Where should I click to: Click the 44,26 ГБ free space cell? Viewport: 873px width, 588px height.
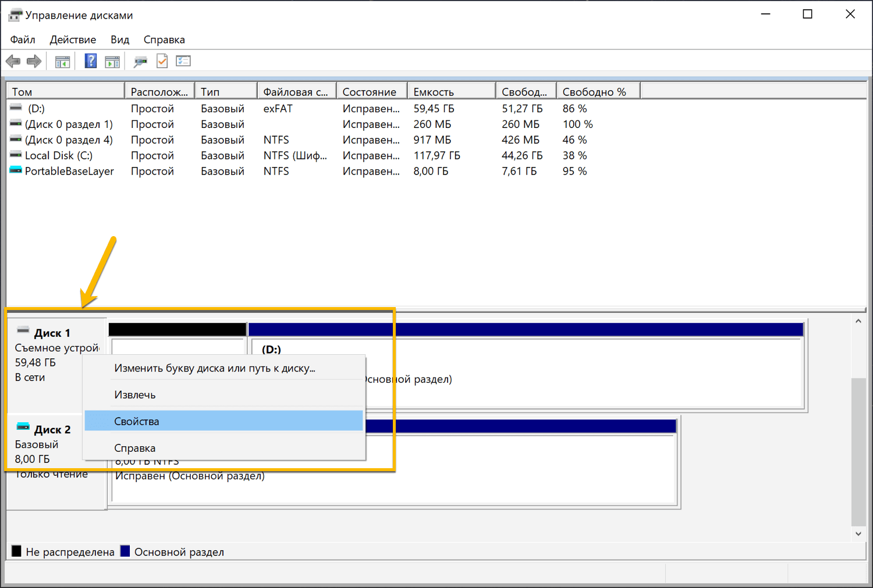(x=522, y=155)
